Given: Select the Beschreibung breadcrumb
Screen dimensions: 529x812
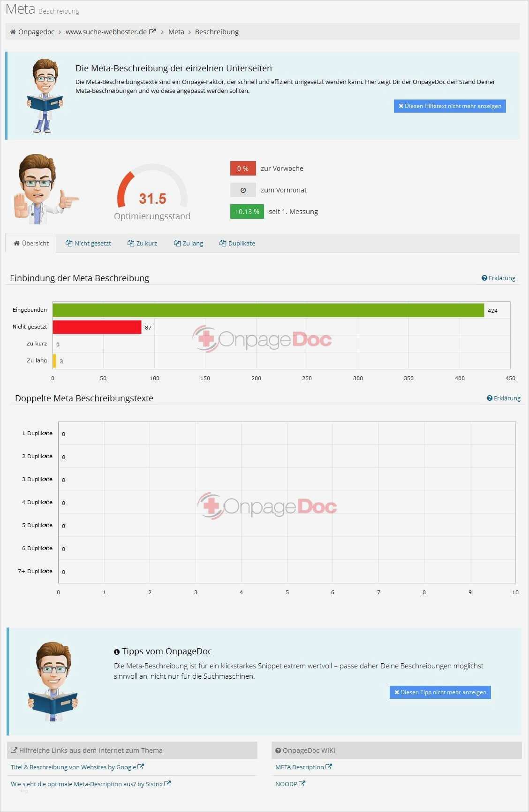Looking at the screenshot, I should coord(217,32).
